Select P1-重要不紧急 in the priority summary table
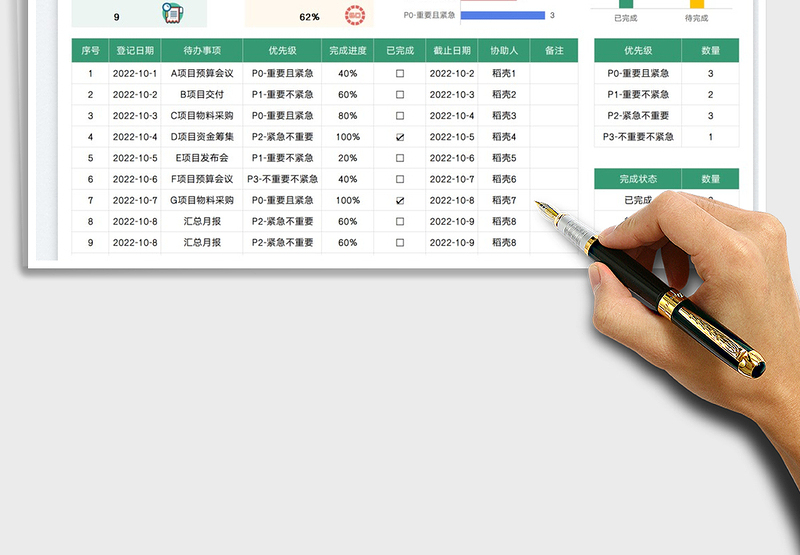800x555 pixels. point(638,95)
